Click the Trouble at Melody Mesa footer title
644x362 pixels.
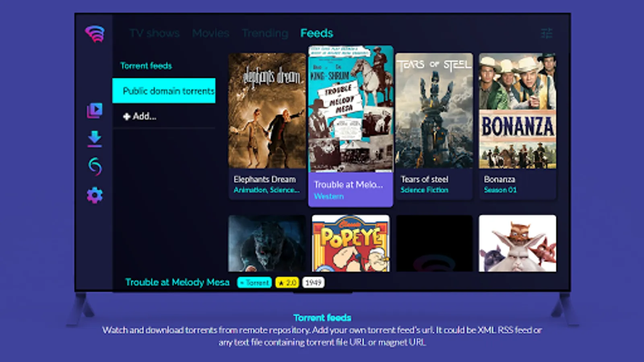tap(177, 282)
